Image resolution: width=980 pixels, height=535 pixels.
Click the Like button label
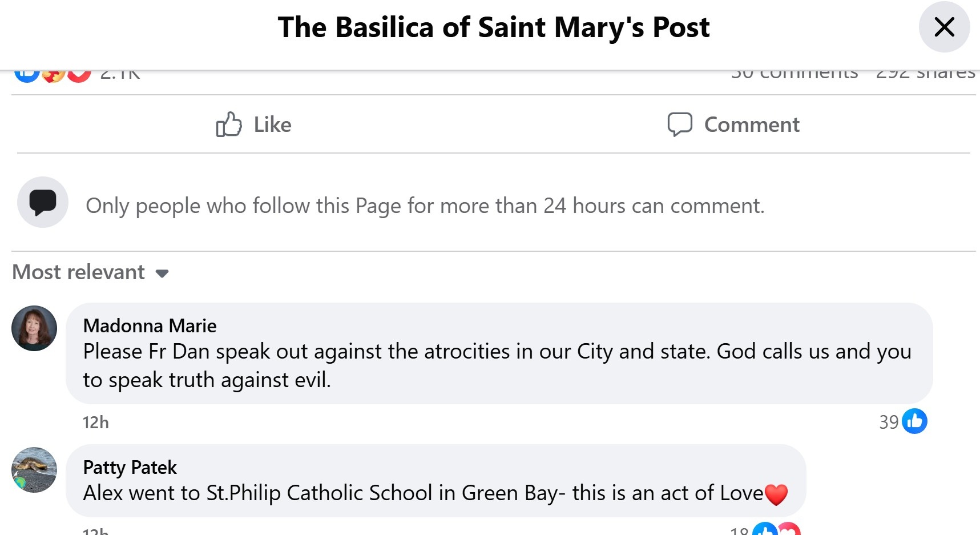(x=272, y=124)
